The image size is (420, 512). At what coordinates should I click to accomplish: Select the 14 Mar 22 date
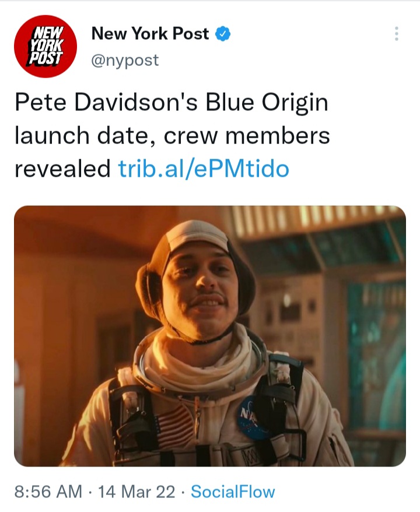pos(136,492)
